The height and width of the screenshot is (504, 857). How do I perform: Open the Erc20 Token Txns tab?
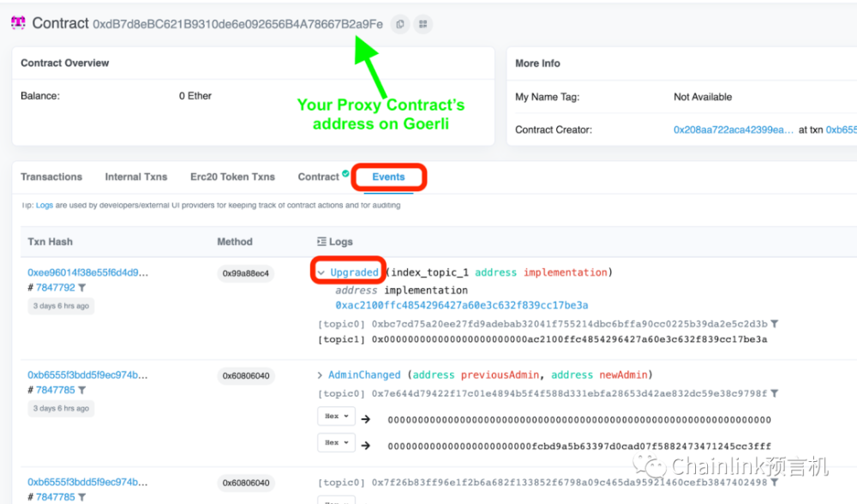[x=232, y=177]
